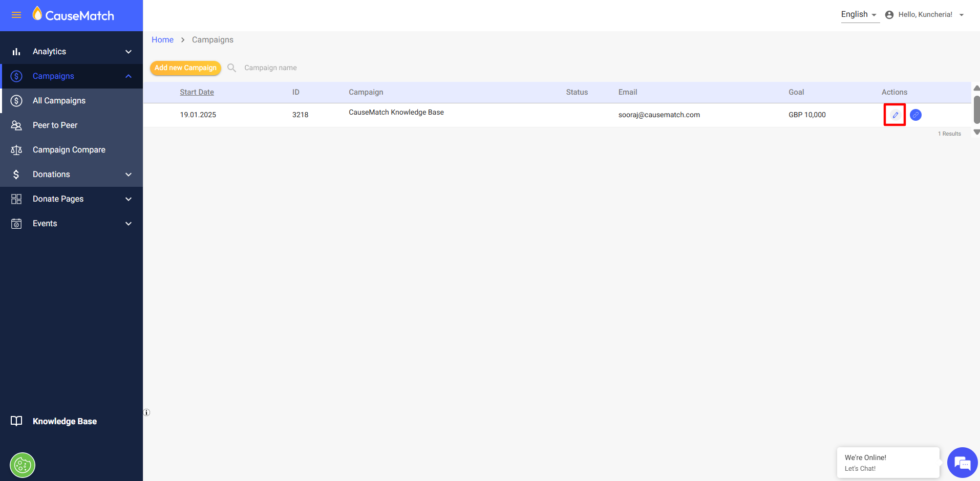Click the Actions column header
The image size is (980, 481).
click(x=894, y=92)
